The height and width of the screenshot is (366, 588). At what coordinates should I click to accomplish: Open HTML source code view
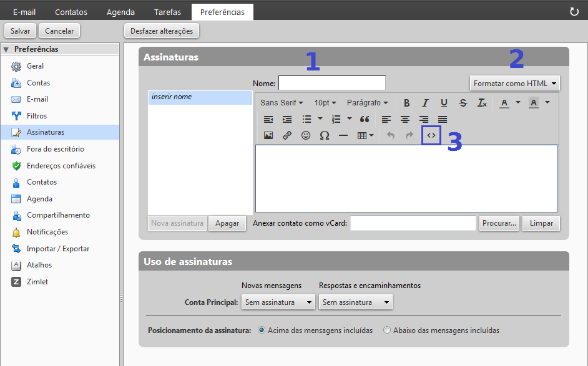pos(431,135)
